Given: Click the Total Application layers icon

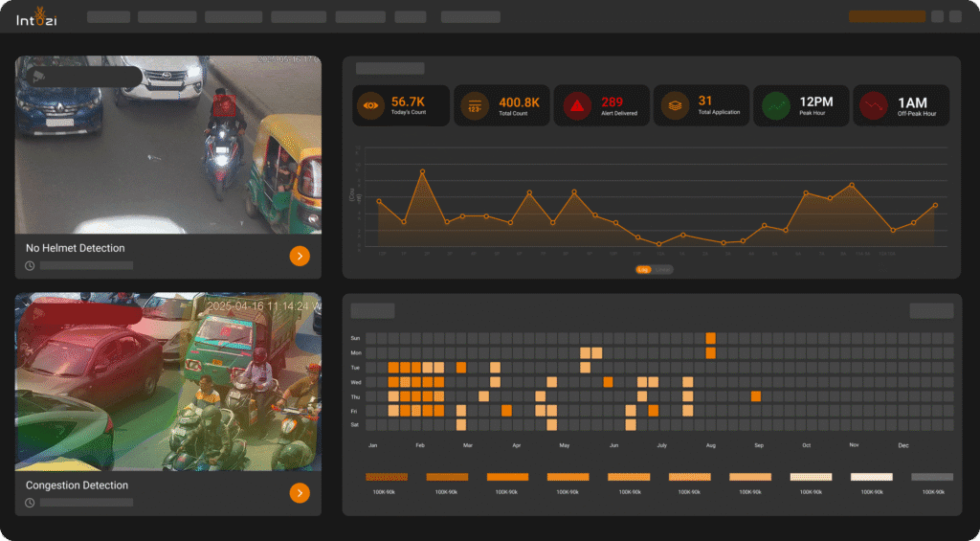Looking at the screenshot, I should [x=675, y=105].
